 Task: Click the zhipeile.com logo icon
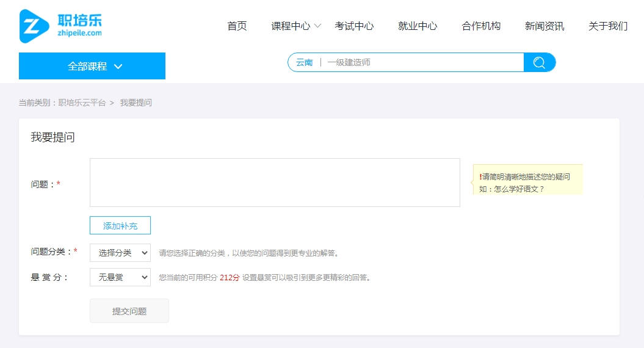(34, 26)
